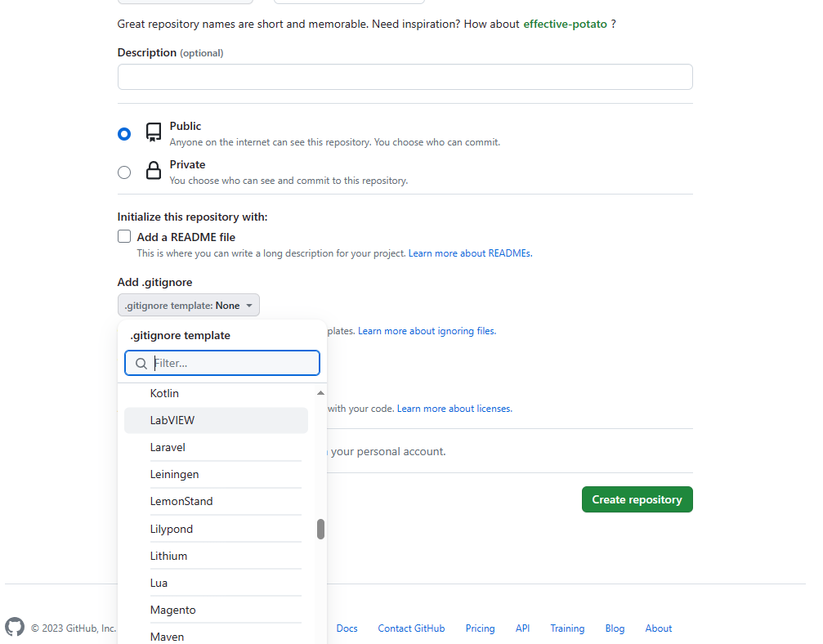Image resolution: width=823 pixels, height=644 pixels.
Task: Choose Leiningen gitignore template
Action: (216, 475)
